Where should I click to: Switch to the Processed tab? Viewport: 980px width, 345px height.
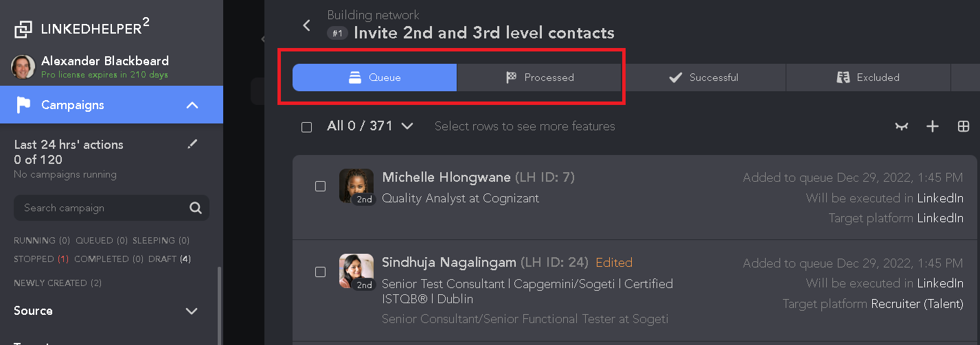(540, 78)
